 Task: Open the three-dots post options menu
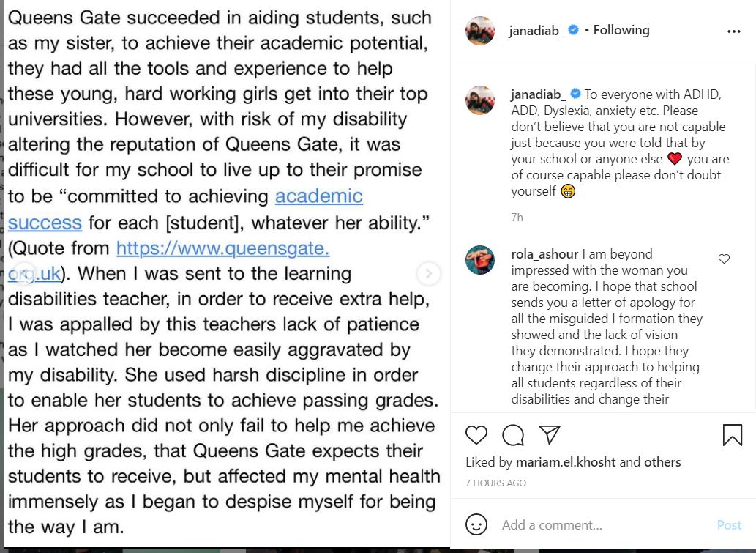(x=734, y=31)
